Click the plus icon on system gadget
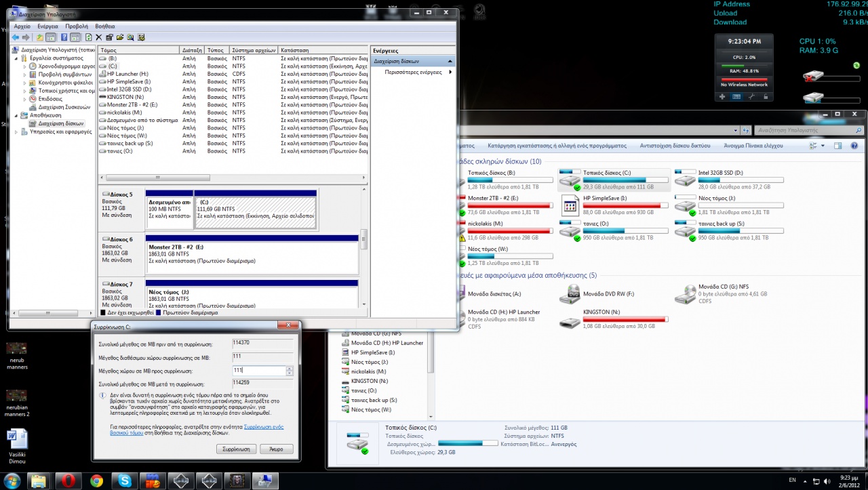868x490 pixels. pos(723,97)
